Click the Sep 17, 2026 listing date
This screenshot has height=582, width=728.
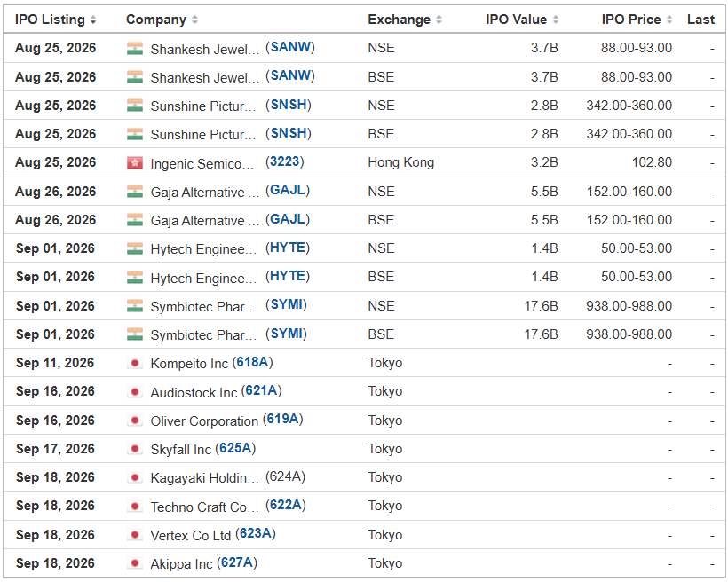pyautogui.click(x=55, y=449)
